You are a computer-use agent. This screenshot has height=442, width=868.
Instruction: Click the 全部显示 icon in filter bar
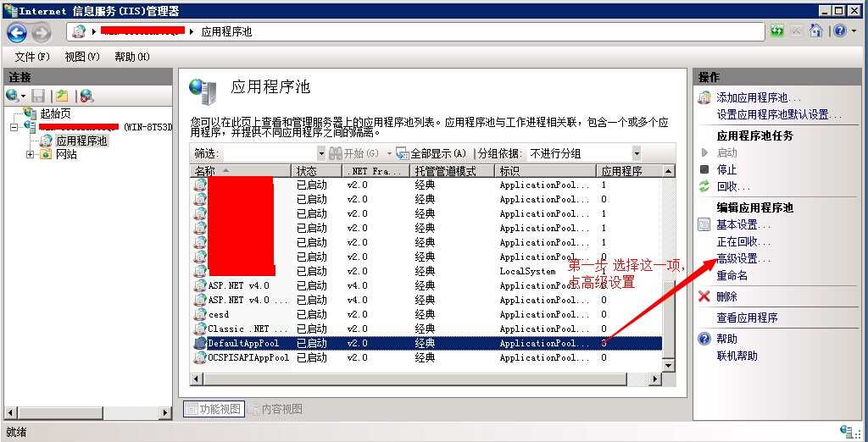tap(403, 153)
